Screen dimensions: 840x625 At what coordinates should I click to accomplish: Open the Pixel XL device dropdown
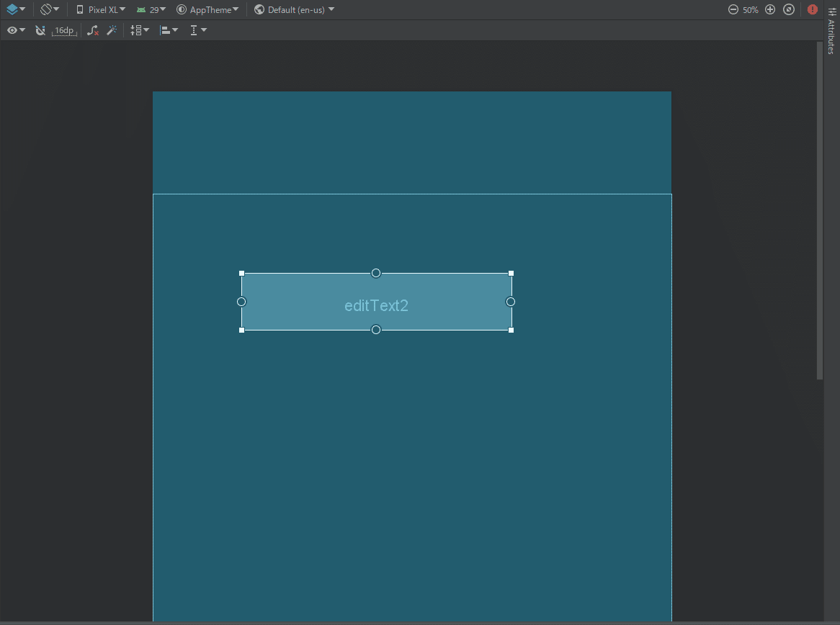click(101, 9)
